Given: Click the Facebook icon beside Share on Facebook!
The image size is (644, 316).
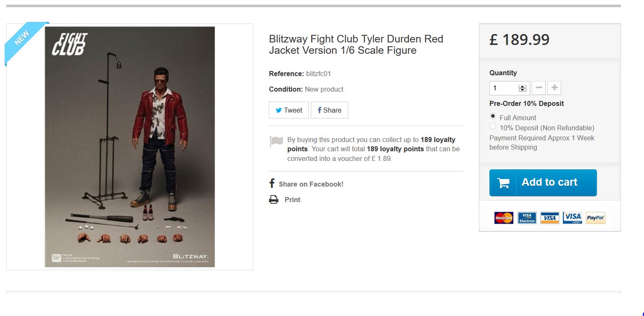Looking at the screenshot, I should pos(272,184).
